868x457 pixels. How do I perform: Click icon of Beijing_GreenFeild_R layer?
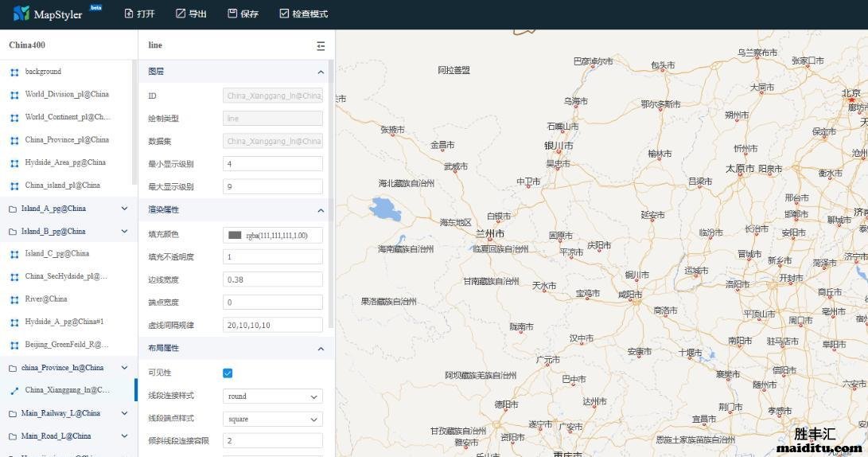[14, 345]
